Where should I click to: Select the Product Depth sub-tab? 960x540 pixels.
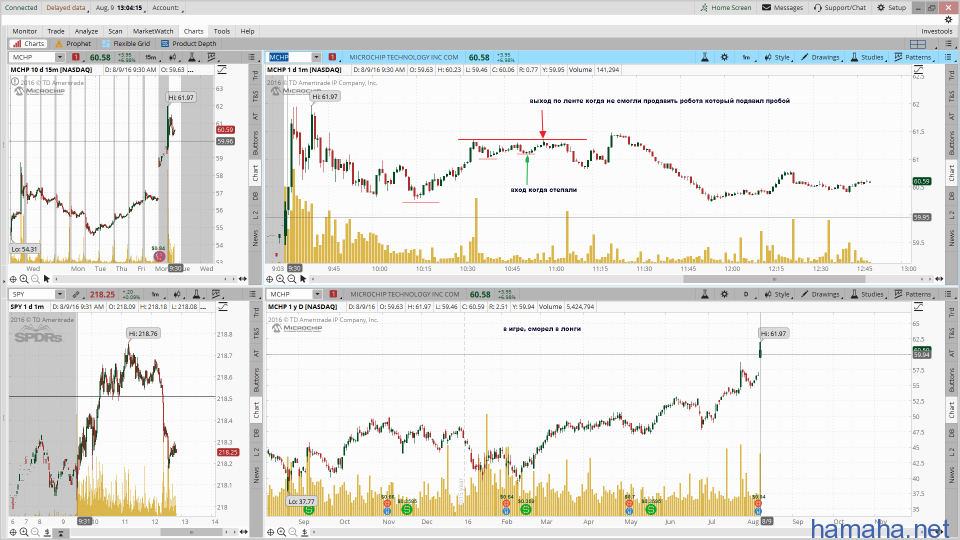(x=189, y=43)
